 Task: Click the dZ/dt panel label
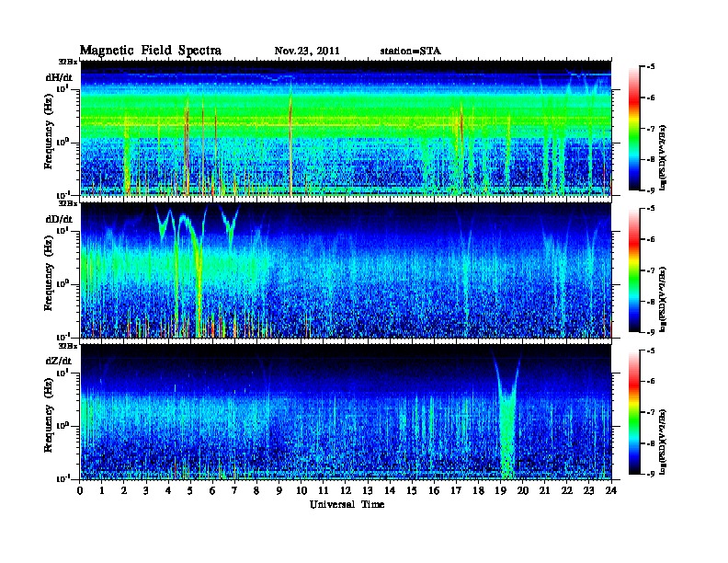click(x=59, y=361)
